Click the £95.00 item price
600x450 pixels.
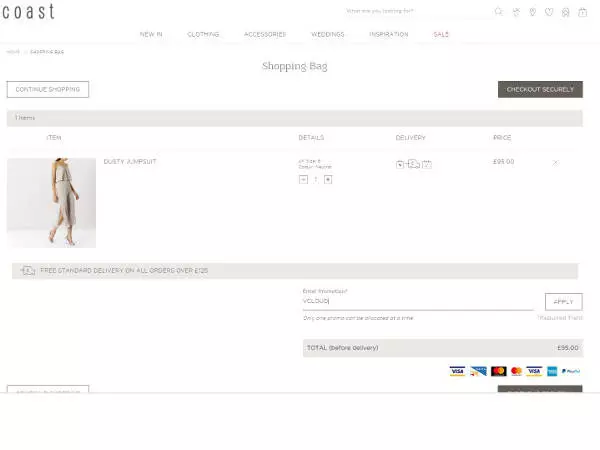(504, 161)
